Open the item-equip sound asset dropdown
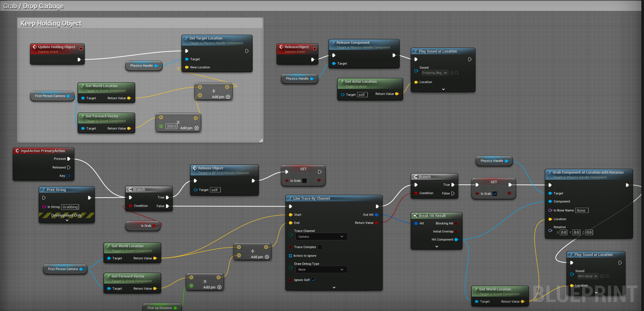This screenshot has height=311, width=644. coord(588,276)
